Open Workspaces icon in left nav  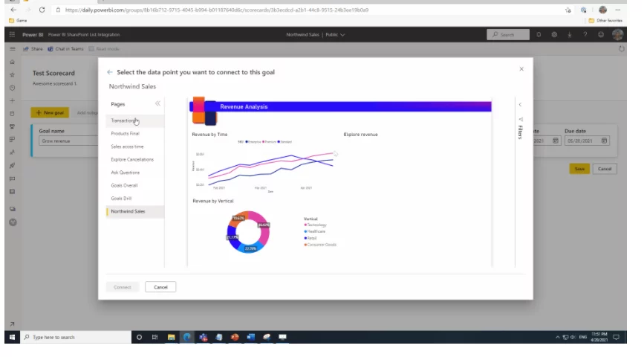pos(13,209)
